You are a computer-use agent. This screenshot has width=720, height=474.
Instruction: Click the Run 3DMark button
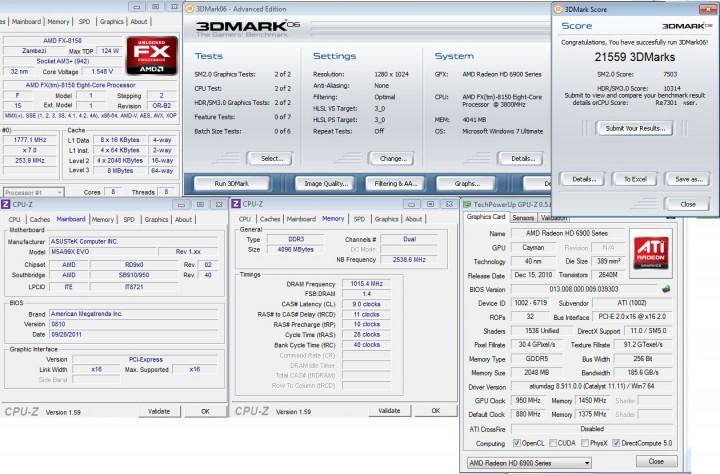pos(231,183)
